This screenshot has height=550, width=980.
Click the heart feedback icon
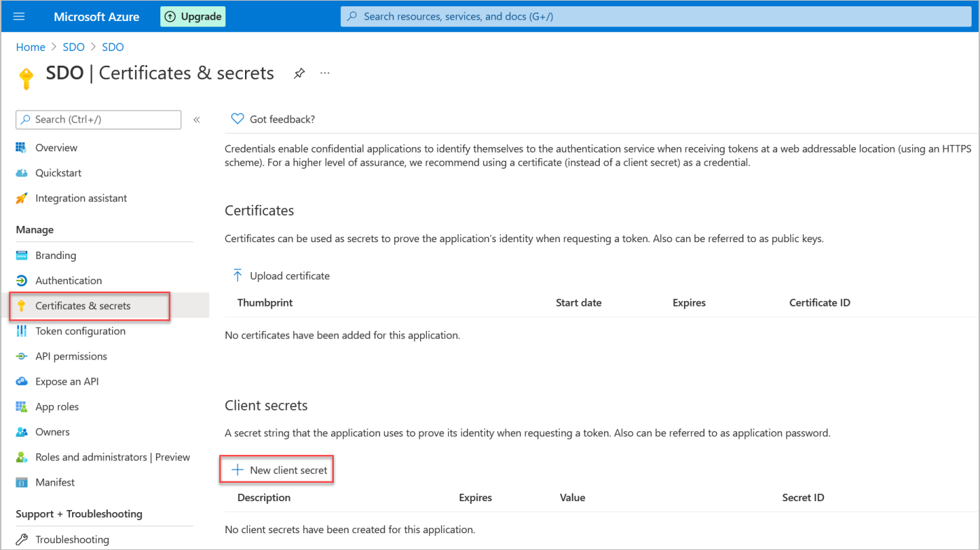point(237,119)
